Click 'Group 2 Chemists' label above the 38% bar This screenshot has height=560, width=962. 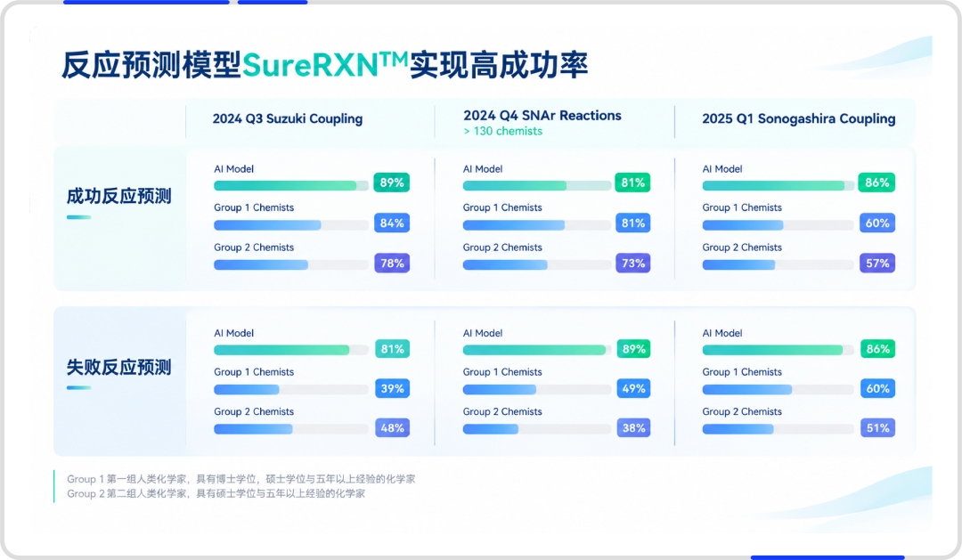(502, 412)
